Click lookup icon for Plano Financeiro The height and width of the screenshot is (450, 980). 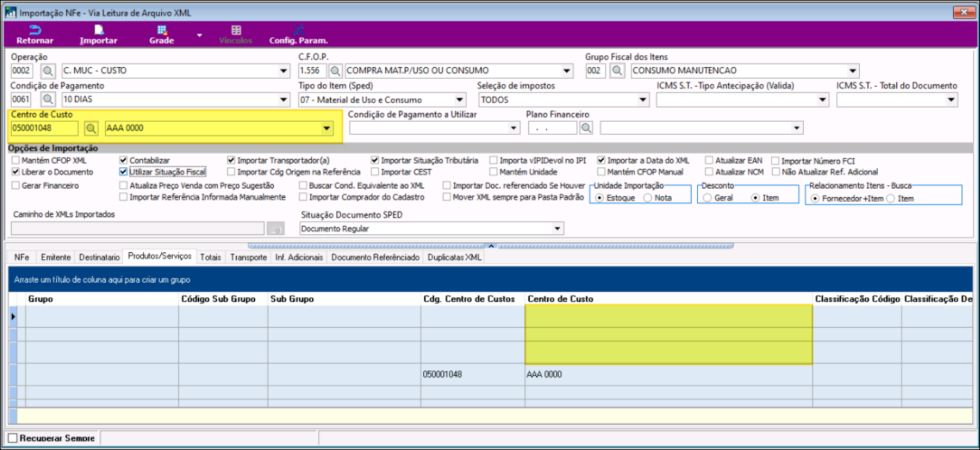[586, 128]
